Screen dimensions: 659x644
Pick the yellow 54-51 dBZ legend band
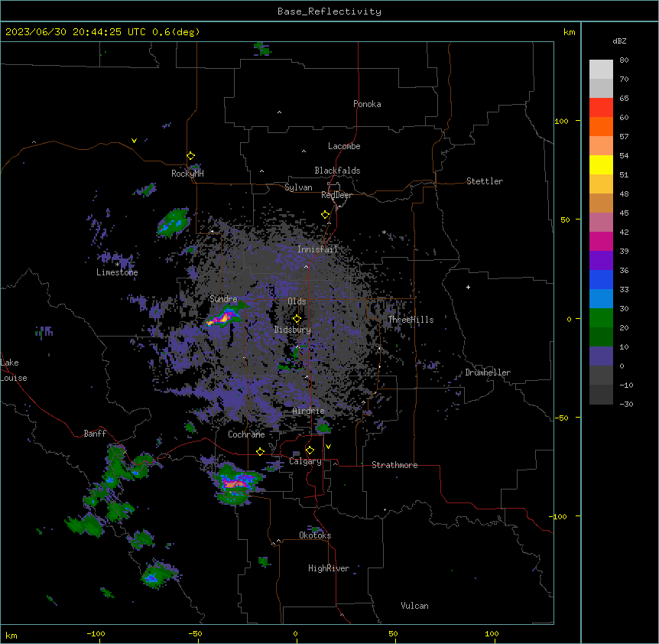[601, 164]
